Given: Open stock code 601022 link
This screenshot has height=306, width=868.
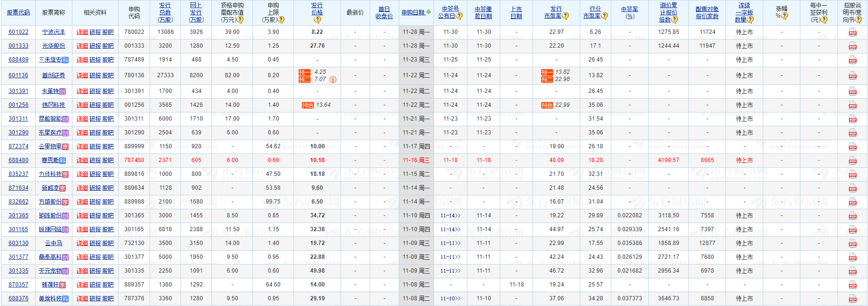Looking at the screenshot, I should 19,32.
